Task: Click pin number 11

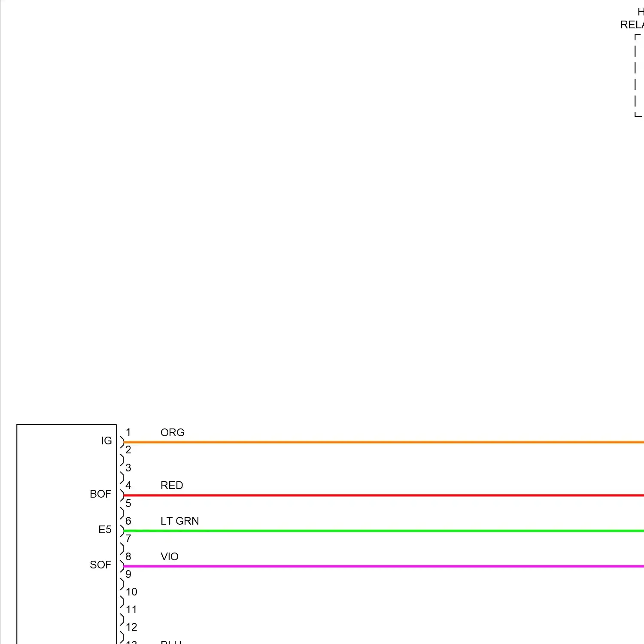Action: tap(131, 609)
